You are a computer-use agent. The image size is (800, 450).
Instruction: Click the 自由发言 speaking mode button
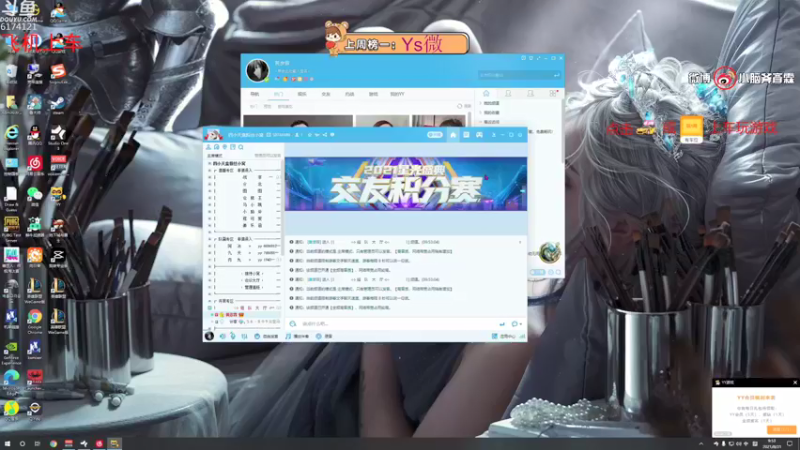[x=266, y=336]
